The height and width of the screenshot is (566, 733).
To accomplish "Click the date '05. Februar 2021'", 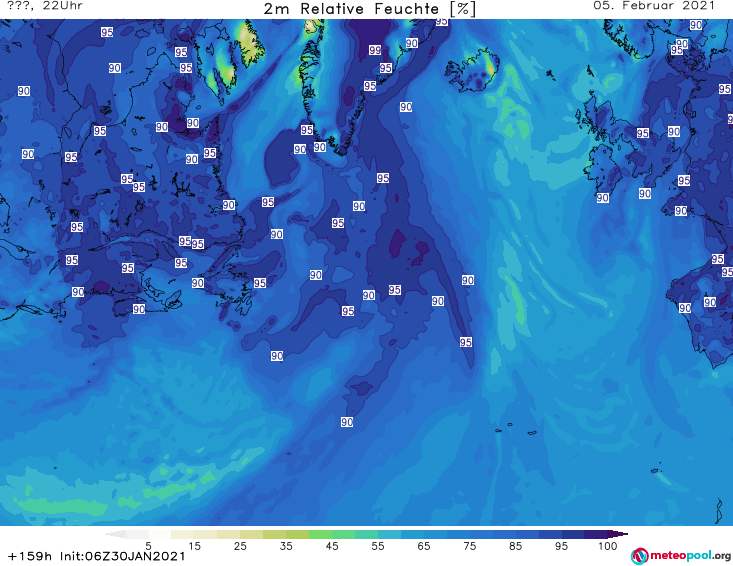I will [x=654, y=6].
